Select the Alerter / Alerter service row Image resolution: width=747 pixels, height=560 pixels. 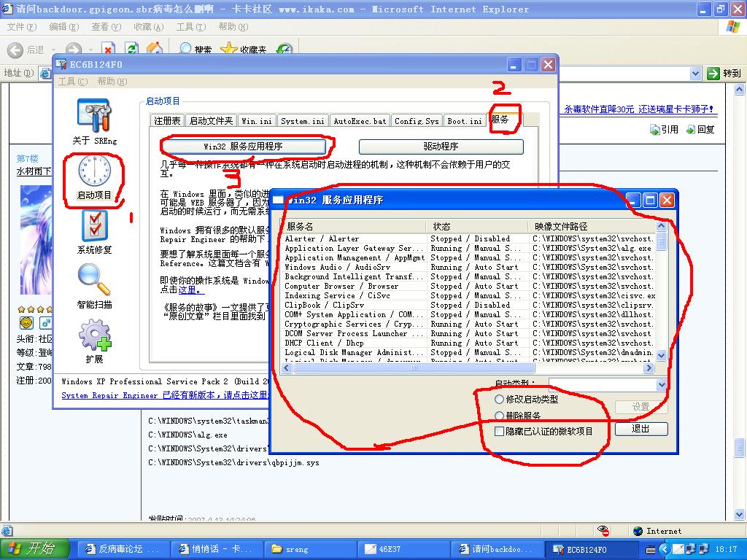click(469, 238)
